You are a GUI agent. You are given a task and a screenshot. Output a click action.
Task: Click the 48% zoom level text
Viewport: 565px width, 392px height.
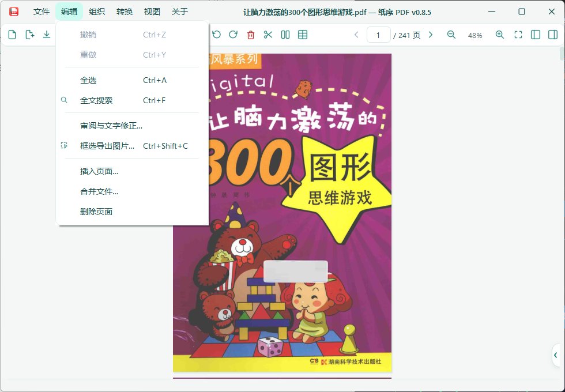click(x=475, y=35)
